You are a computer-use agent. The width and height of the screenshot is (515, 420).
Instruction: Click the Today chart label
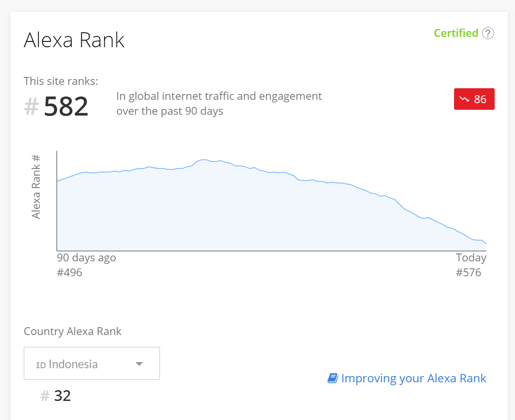471,258
